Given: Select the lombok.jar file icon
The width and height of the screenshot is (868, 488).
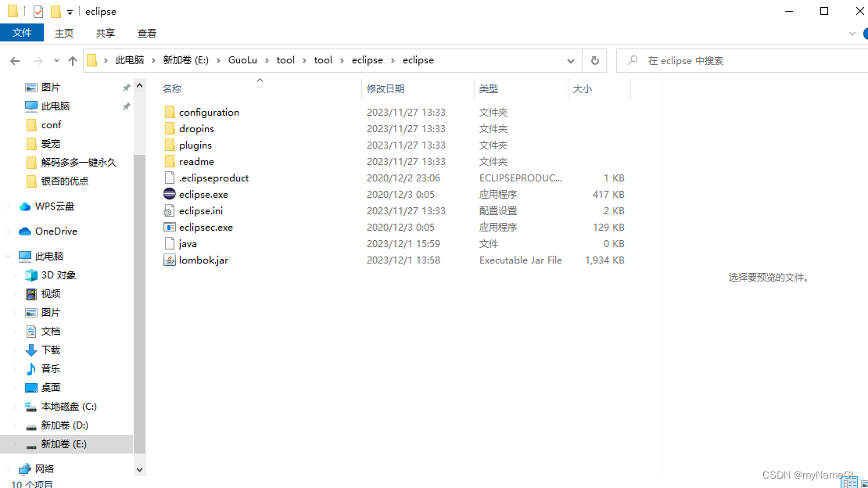Looking at the screenshot, I should pos(170,260).
